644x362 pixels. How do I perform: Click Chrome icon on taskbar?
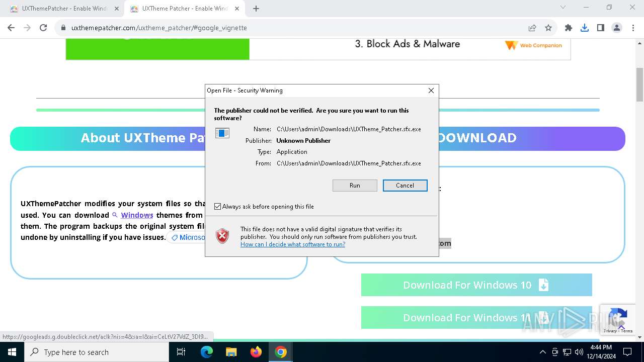coord(281,352)
